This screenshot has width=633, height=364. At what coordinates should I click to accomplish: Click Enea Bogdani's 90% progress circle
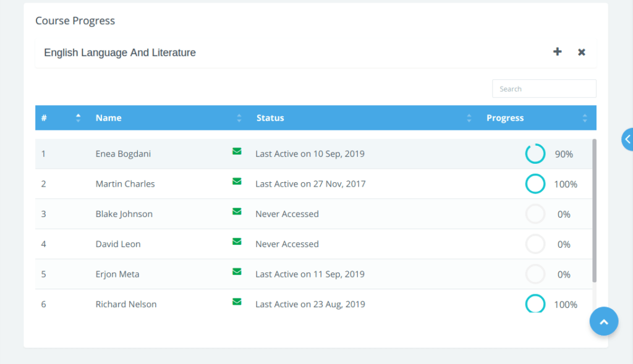(x=535, y=154)
